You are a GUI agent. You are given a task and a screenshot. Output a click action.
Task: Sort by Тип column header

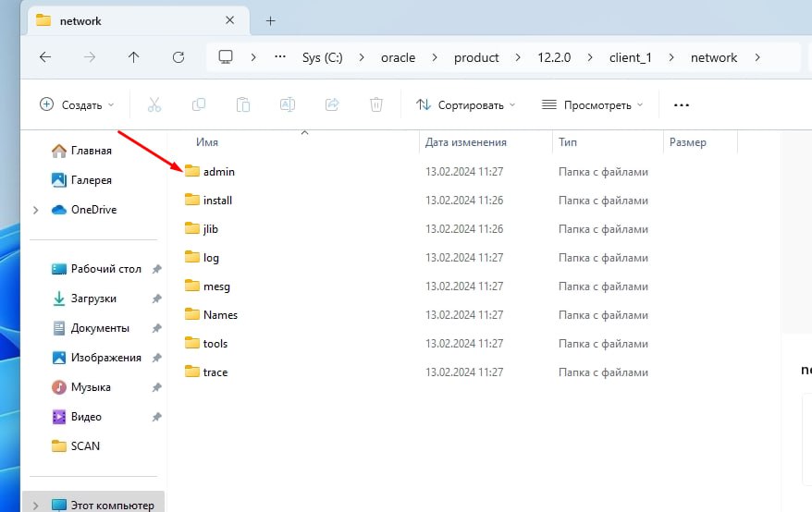(x=568, y=141)
